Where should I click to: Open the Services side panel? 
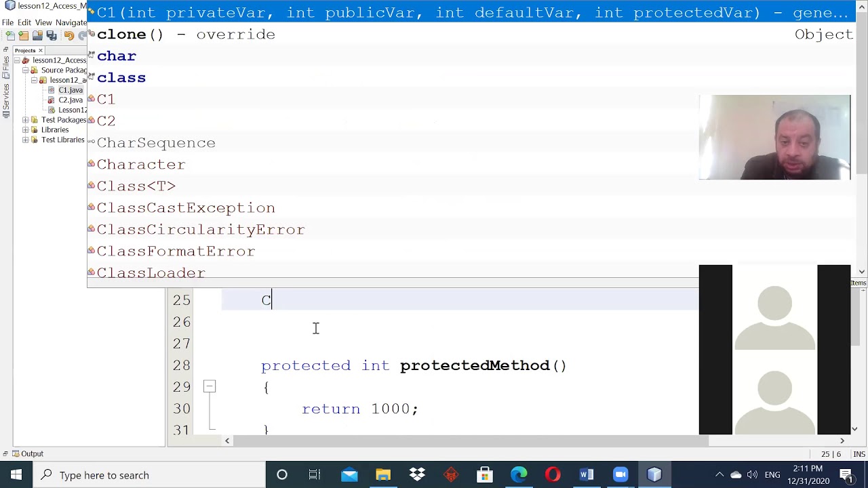(6, 101)
